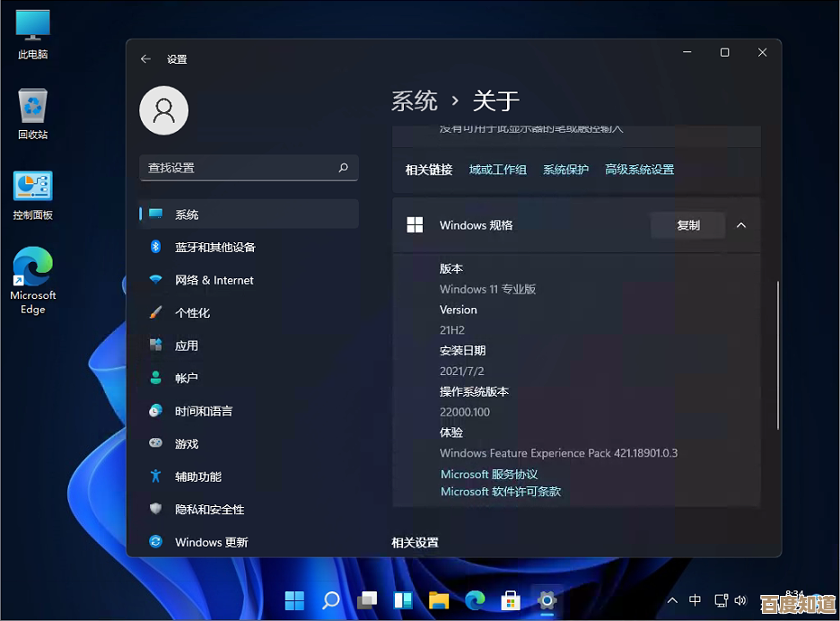Open Microsoft 服务协议 link
This screenshot has width=840, height=621.
(x=489, y=474)
